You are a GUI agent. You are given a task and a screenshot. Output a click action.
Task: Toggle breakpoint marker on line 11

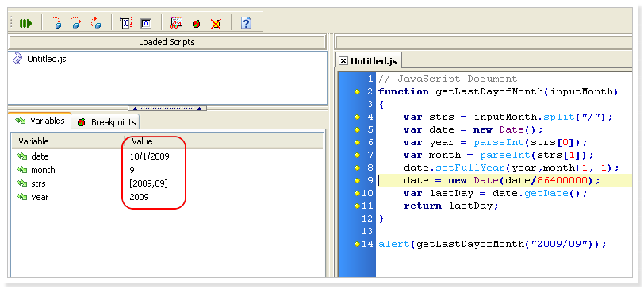pyautogui.click(x=358, y=206)
